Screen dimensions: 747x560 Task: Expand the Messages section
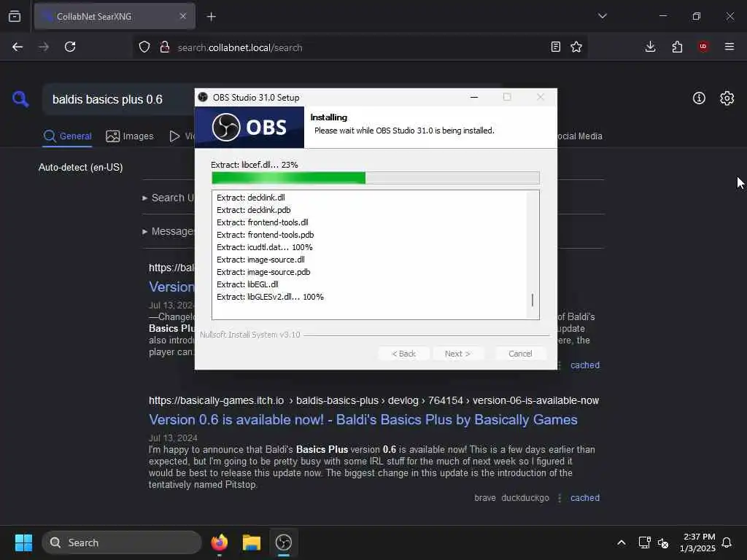coord(169,231)
